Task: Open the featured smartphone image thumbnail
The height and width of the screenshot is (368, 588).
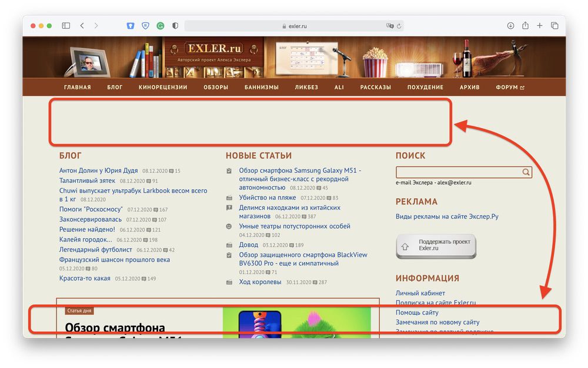Action: pyautogui.click(x=296, y=322)
